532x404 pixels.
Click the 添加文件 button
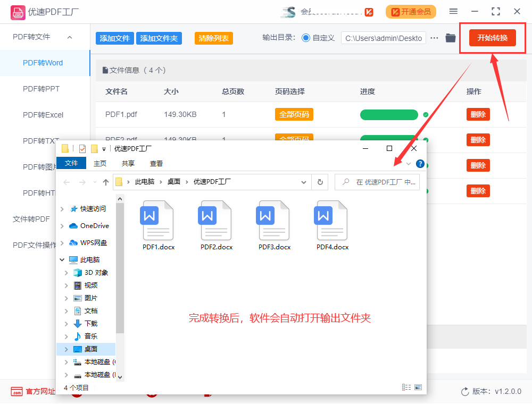click(x=115, y=38)
